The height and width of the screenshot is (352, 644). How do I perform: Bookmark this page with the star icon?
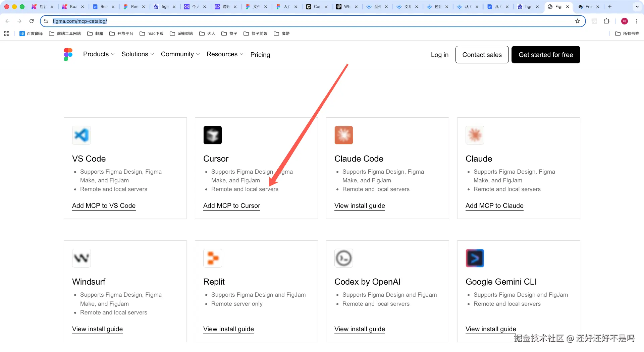pyautogui.click(x=578, y=21)
